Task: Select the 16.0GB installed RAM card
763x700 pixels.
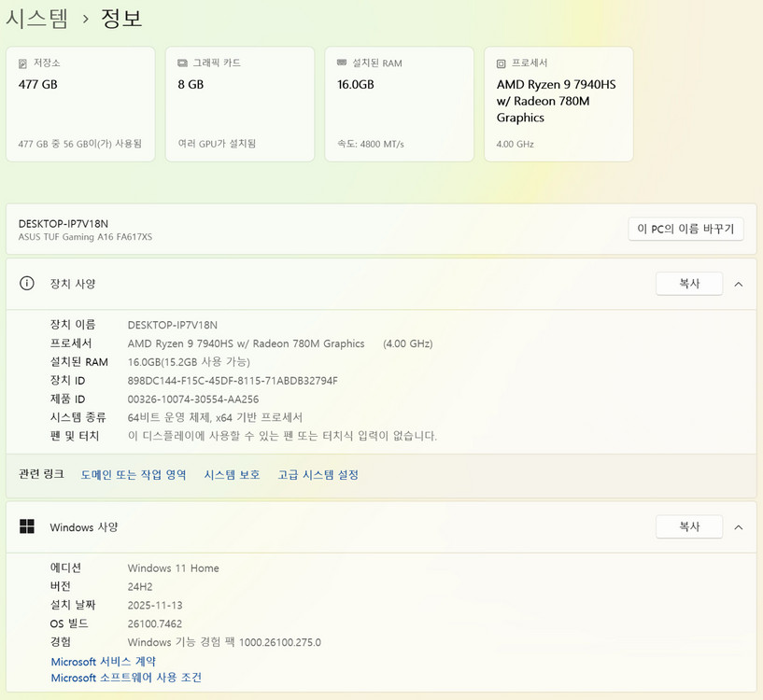Action: tap(399, 104)
